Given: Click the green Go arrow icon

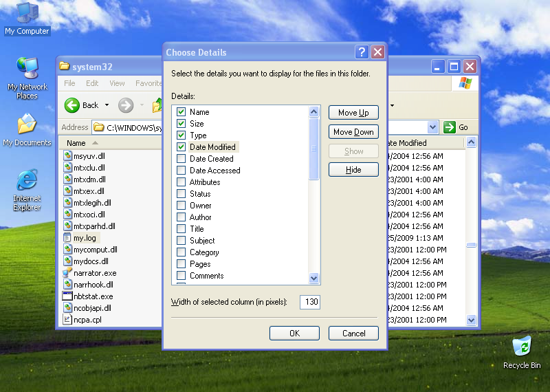Looking at the screenshot, I should tap(450, 127).
